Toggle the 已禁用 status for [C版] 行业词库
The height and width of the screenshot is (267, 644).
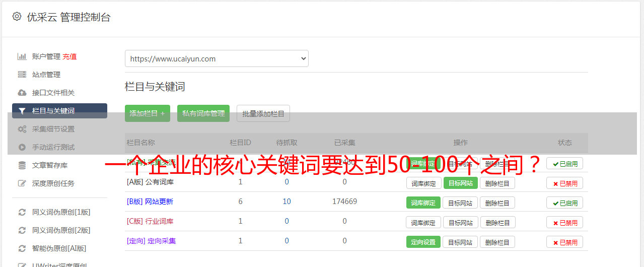point(564,223)
